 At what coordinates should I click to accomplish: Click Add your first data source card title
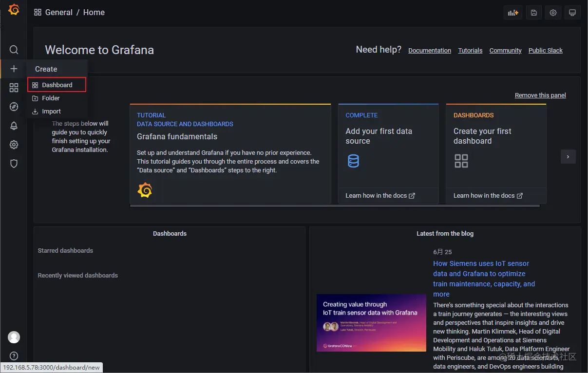[x=379, y=136]
